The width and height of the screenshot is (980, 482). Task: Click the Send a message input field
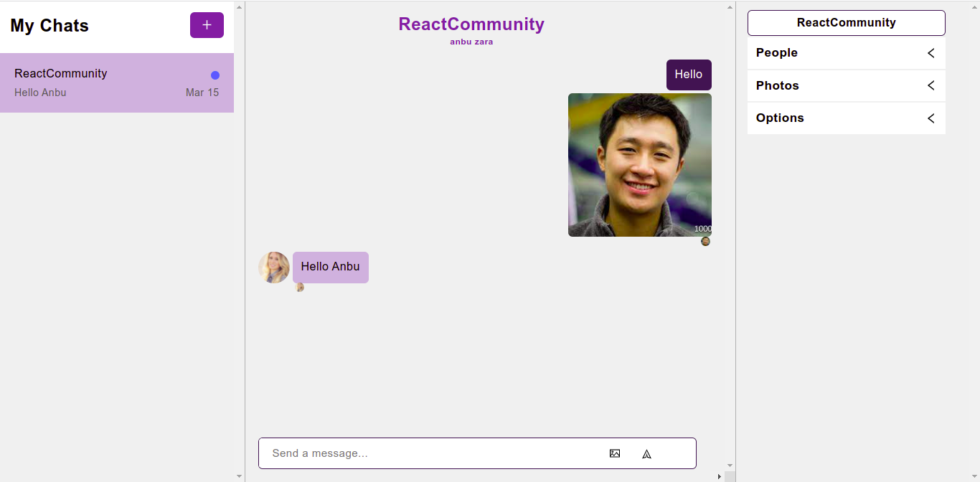[430, 453]
